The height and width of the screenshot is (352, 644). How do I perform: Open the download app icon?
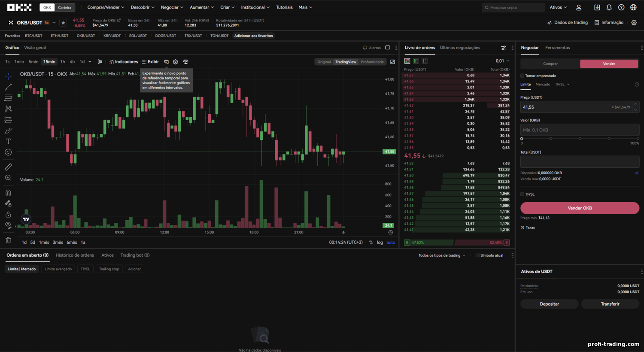pyautogui.click(x=597, y=7)
